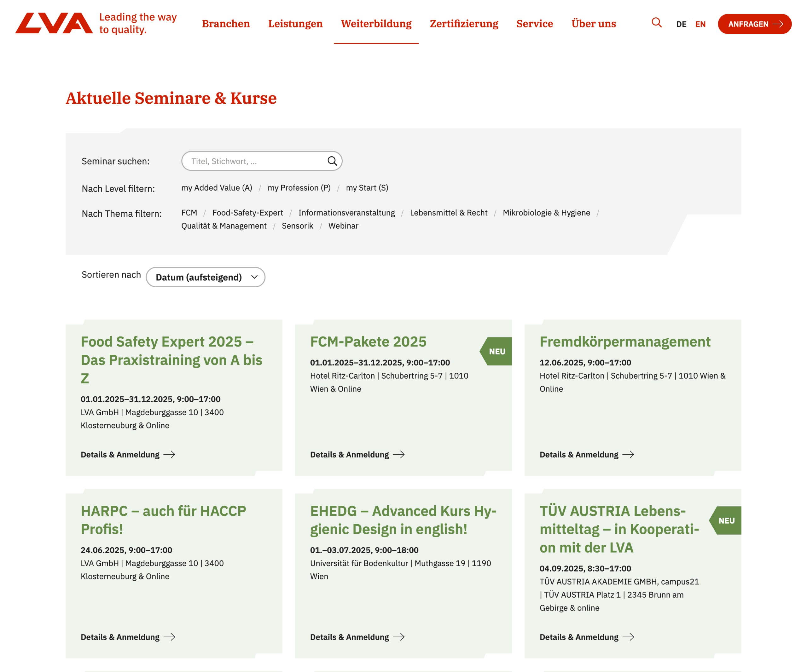Open the Branchen menu
This screenshot has width=807, height=672.
click(x=226, y=23)
